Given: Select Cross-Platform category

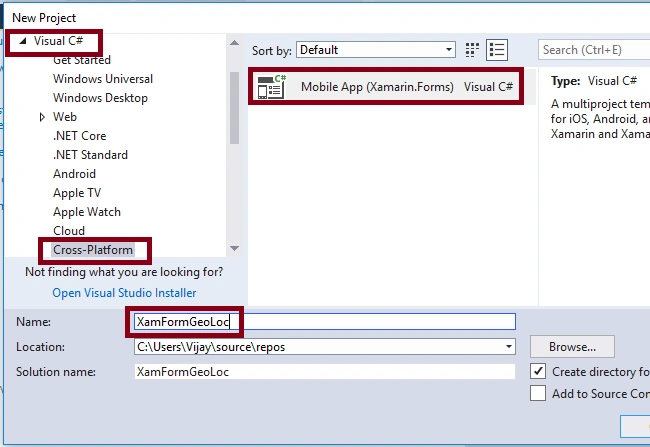Looking at the screenshot, I should point(93,250).
